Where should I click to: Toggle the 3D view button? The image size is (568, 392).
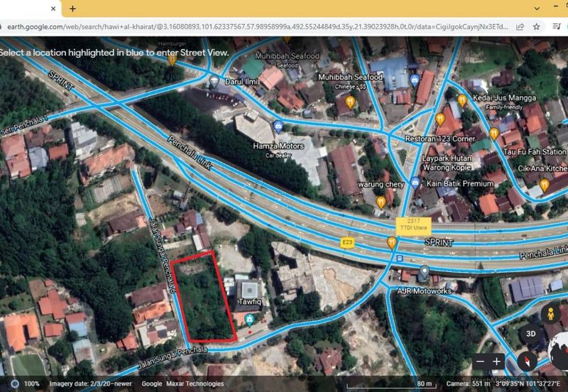[x=530, y=334]
